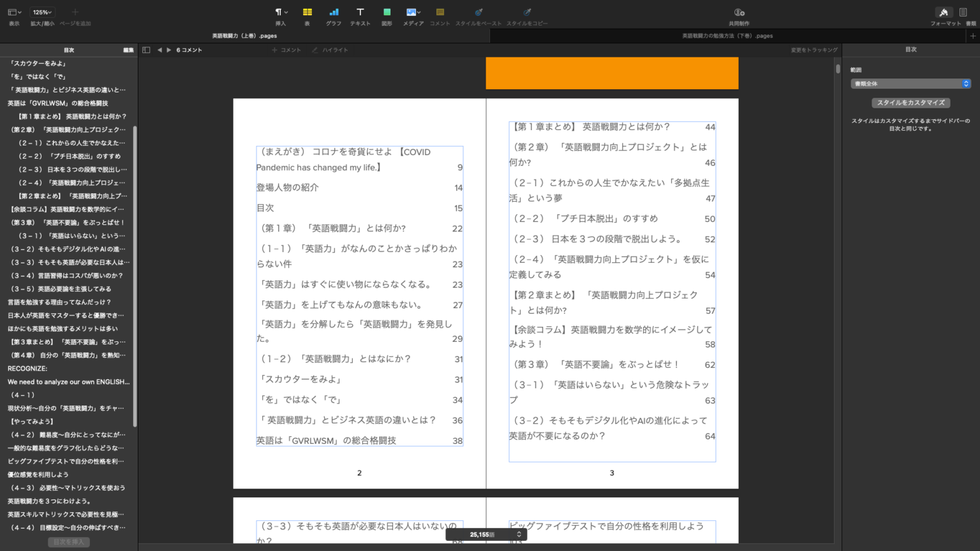Viewport: 980px width, 551px height.
Task: Open the 表示 view menu icon
Action: [14, 12]
